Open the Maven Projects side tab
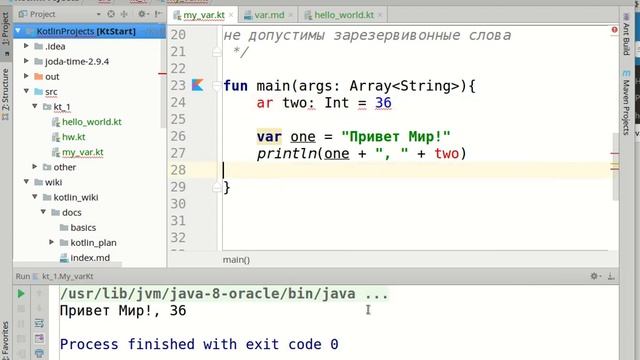The image size is (640, 360). pyautogui.click(x=626, y=103)
